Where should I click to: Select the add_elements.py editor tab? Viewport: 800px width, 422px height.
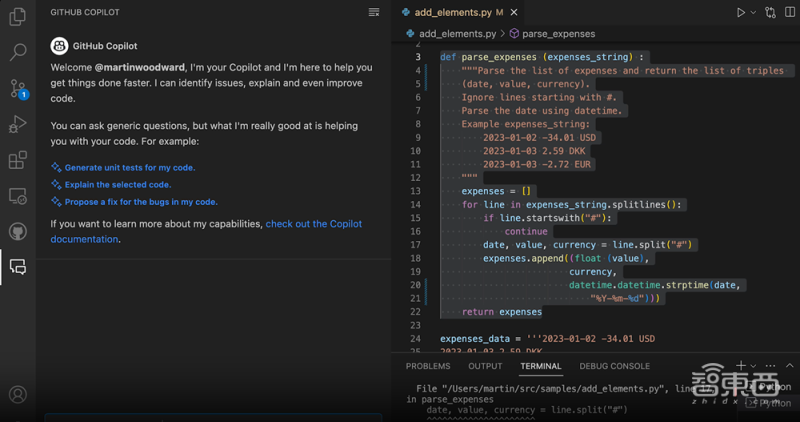454,12
